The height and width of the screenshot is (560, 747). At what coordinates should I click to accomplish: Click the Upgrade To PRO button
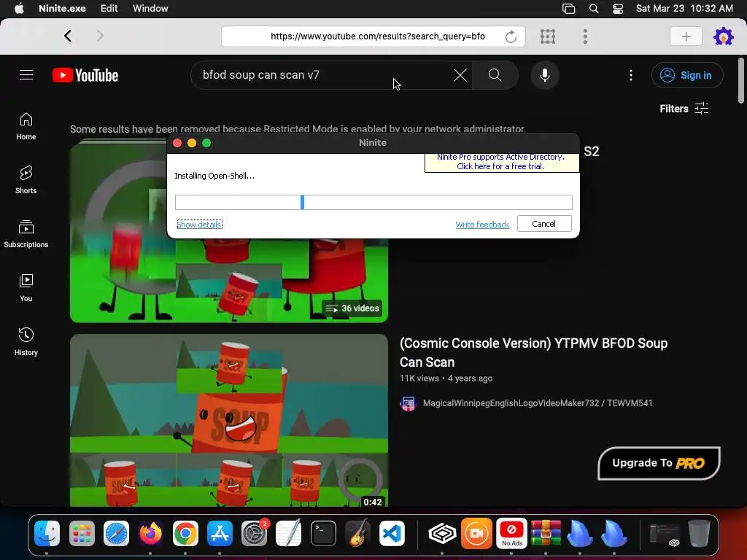click(x=659, y=463)
